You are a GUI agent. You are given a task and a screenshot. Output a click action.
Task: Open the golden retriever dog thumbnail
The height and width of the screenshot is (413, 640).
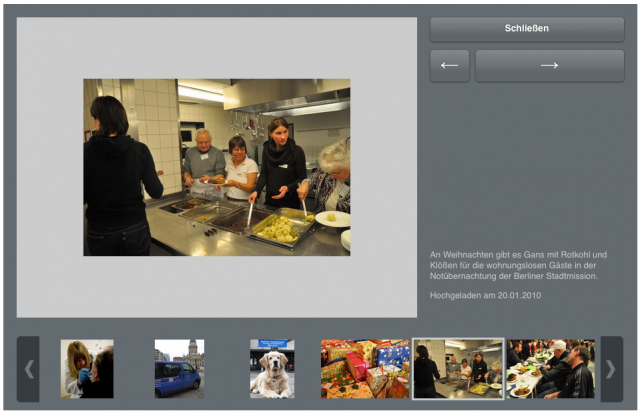tap(272, 369)
